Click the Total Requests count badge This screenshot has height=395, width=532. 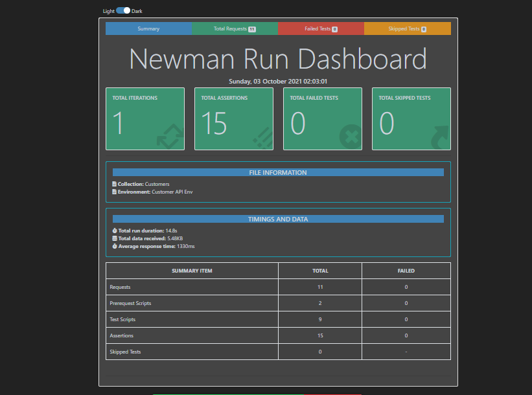tap(252, 29)
